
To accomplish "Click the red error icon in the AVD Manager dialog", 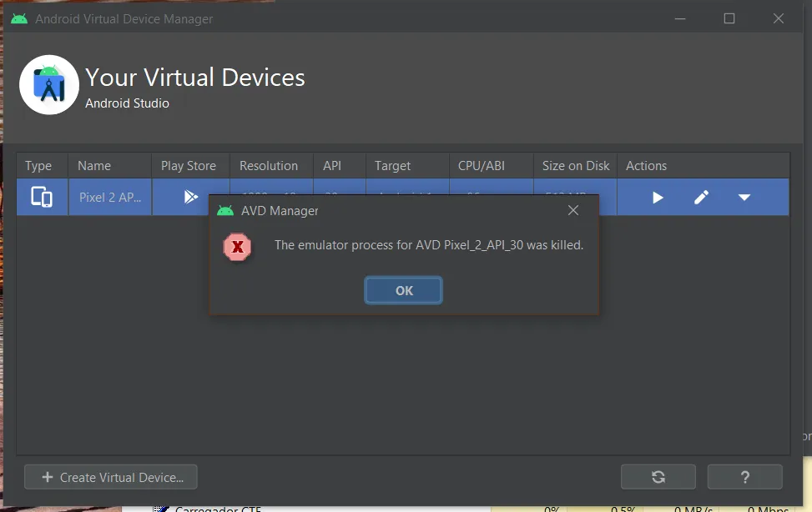I will [x=236, y=248].
